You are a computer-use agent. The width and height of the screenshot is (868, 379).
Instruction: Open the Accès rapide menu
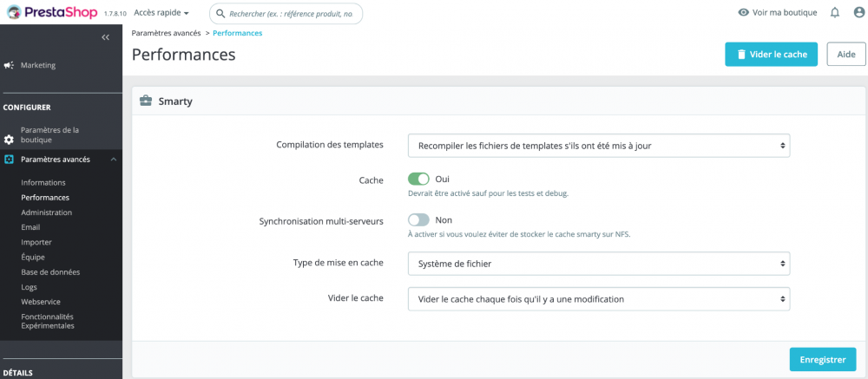pos(161,13)
